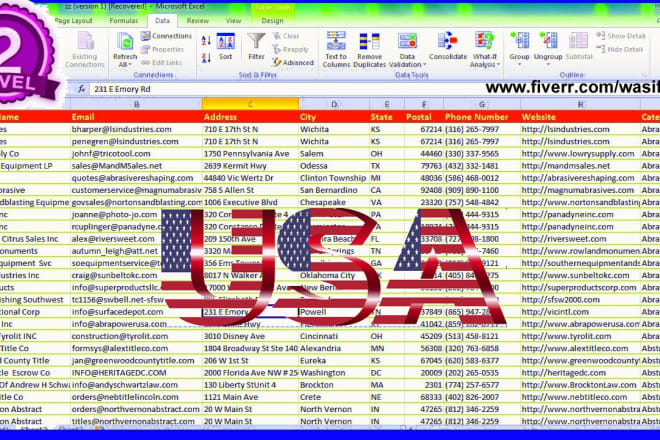660x440 pixels.
Task: Click the Properties command in Connections group
Action: (x=162, y=49)
